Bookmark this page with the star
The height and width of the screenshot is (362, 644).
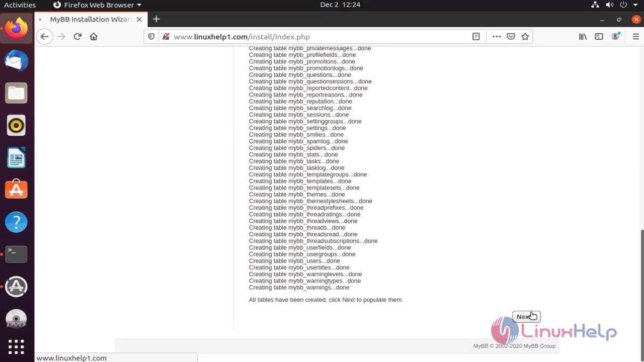tap(525, 37)
